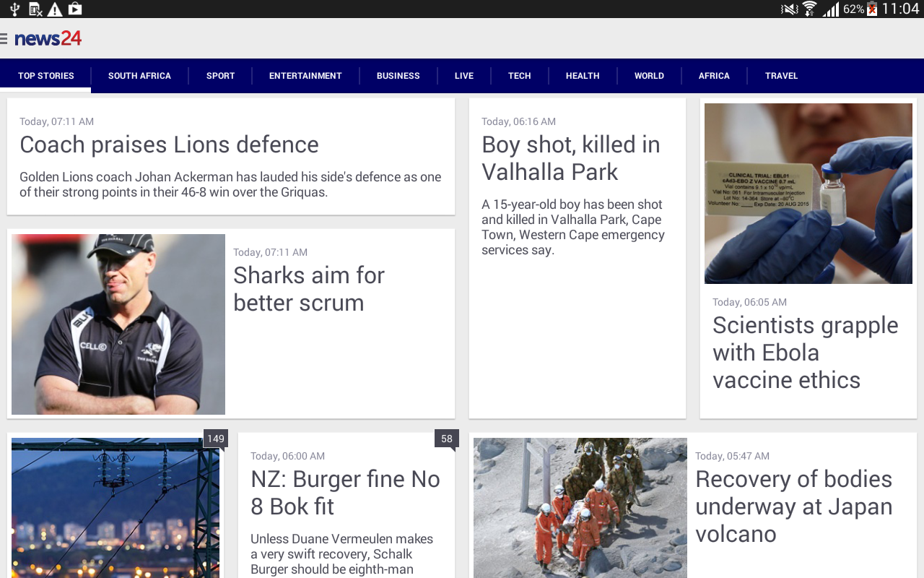Screen dimensions: 924x578
Task: Switch to the Business tab
Action: (398, 76)
